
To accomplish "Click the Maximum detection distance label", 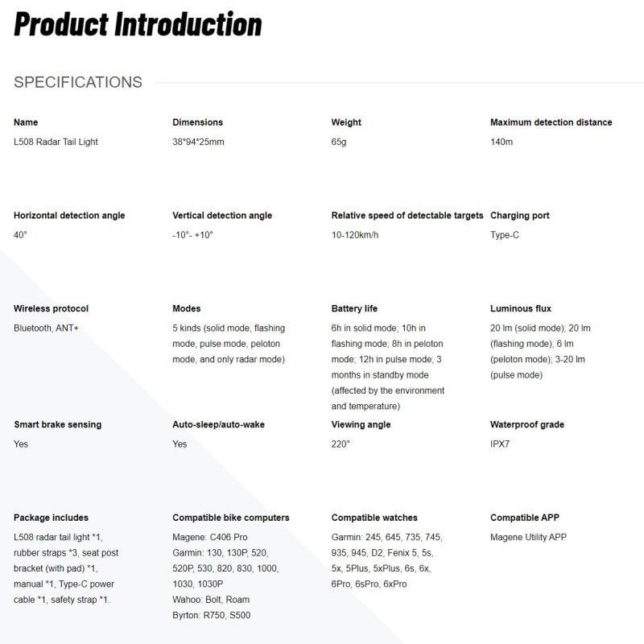I will coord(551,122).
